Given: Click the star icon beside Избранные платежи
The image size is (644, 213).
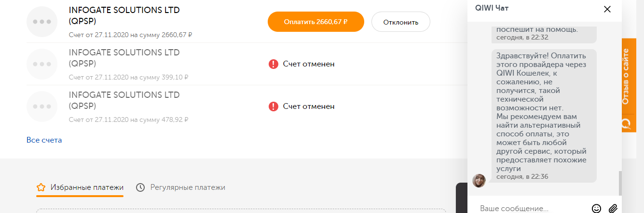Looking at the screenshot, I should [x=41, y=187].
